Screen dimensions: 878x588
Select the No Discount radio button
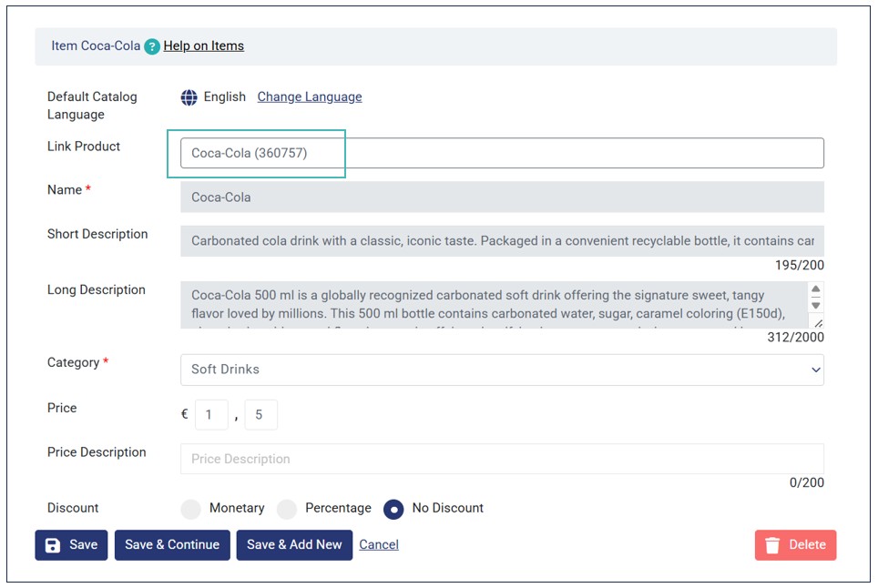tap(393, 509)
